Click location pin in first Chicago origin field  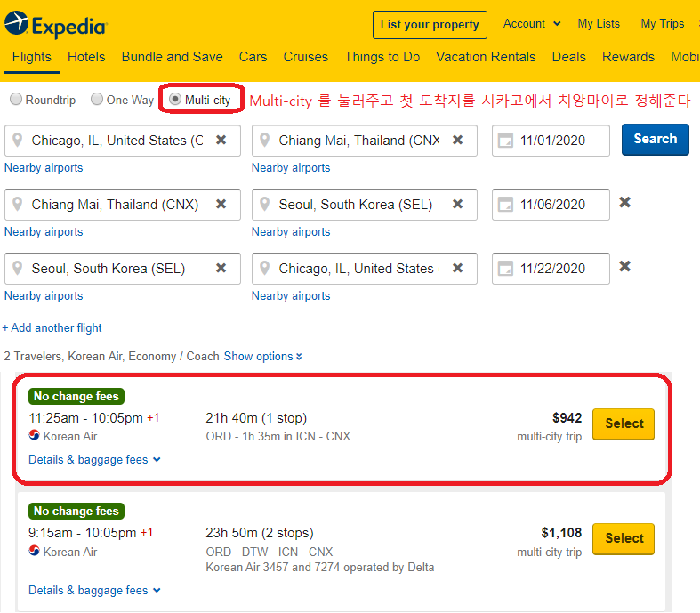[x=18, y=141]
